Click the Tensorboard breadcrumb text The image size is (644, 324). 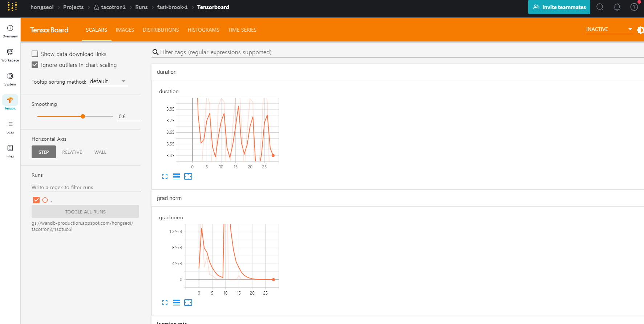coord(213,7)
